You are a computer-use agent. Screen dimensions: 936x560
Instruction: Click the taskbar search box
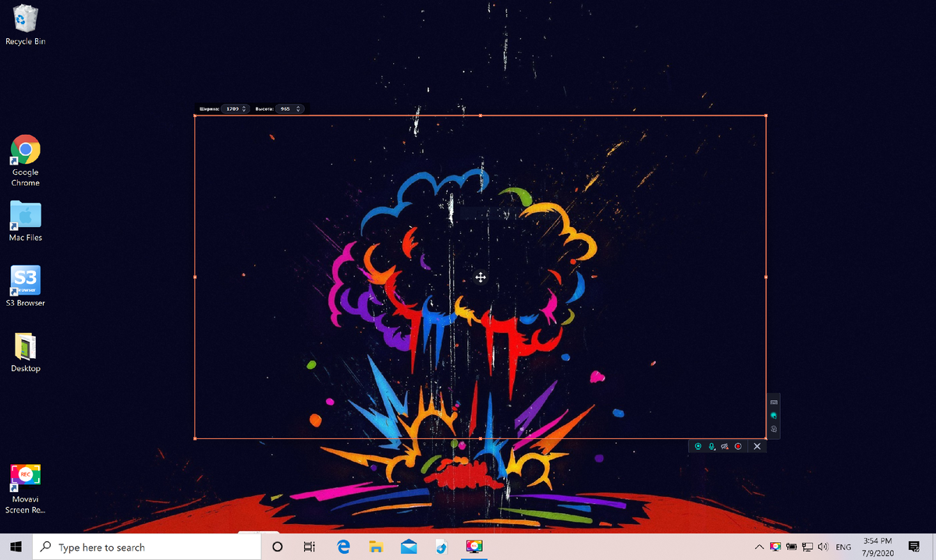tap(147, 547)
